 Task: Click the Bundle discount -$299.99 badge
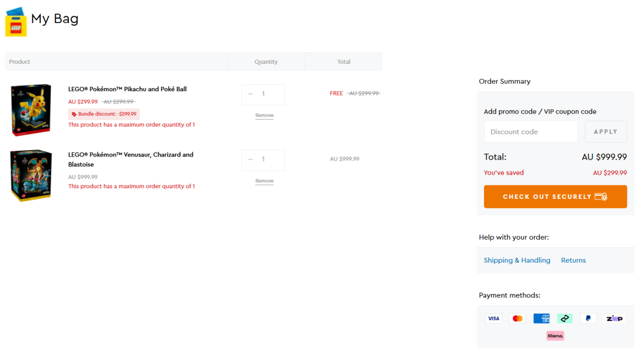[x=104, y=114]
